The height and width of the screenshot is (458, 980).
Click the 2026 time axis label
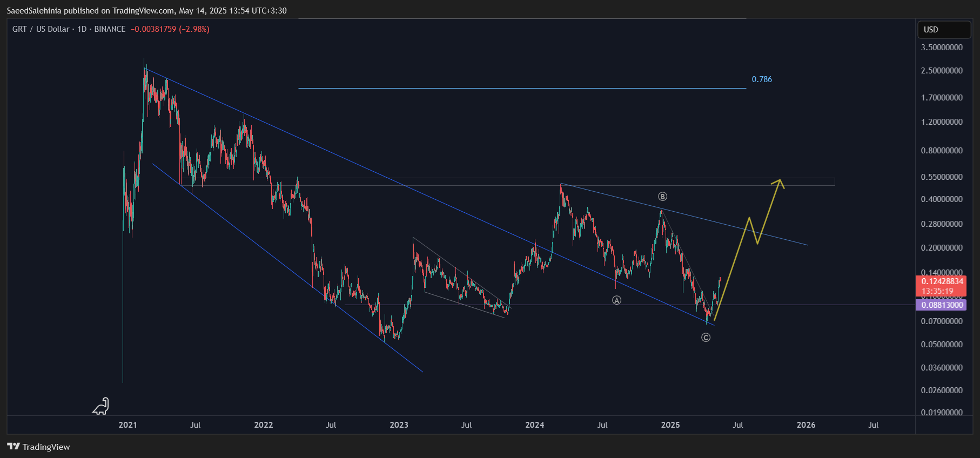[806, 425]
